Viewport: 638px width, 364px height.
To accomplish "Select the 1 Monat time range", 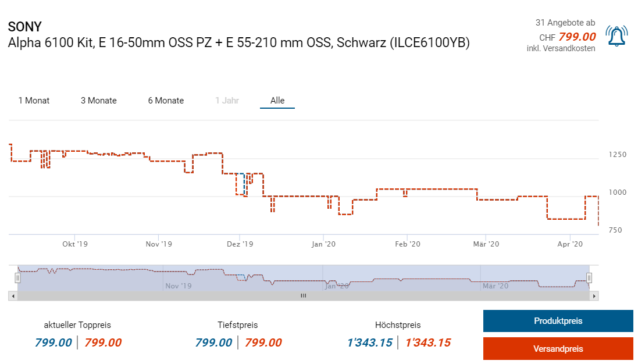I will 34,101.
